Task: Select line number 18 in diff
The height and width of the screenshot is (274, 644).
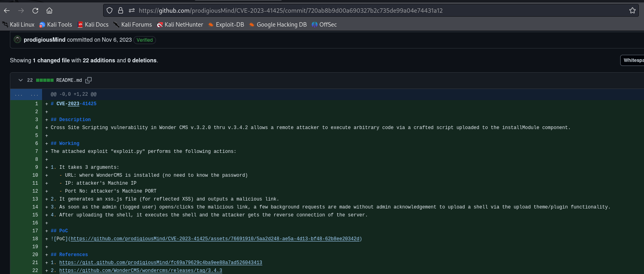Action: [x=35, y=239]
